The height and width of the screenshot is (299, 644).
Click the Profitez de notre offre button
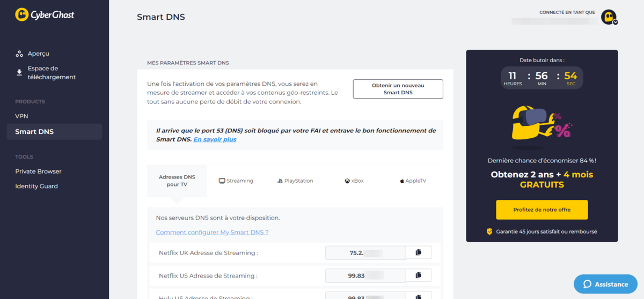click(542, 210)
